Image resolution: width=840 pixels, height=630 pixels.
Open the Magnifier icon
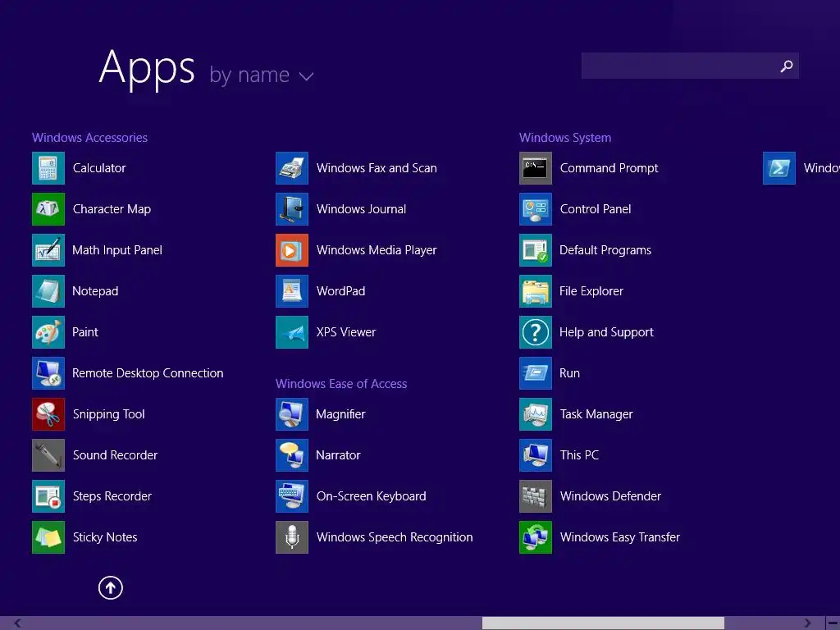(292, 414)
